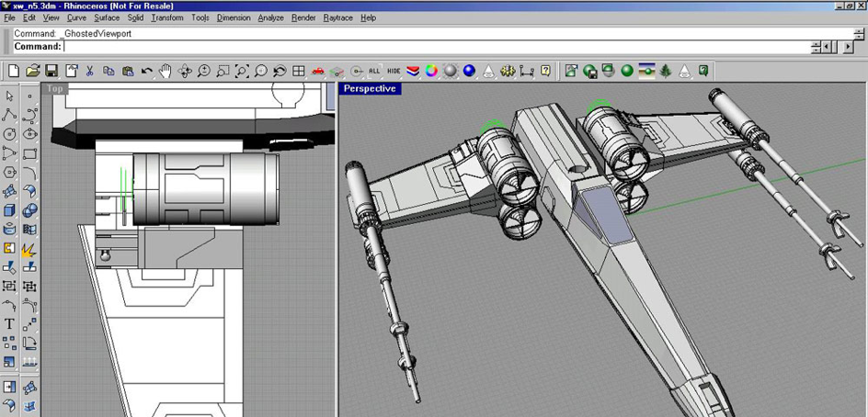The image size is (868, 417).
Task: Open the Perspective viewport title menu
Action: (x=370, y=89)
